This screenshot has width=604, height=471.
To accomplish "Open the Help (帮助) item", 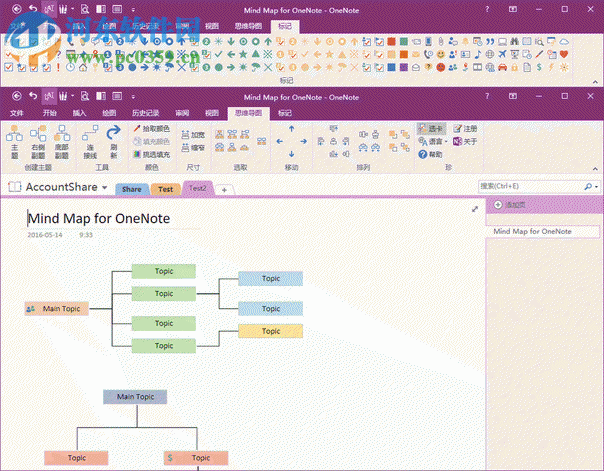I will [430, 154].
